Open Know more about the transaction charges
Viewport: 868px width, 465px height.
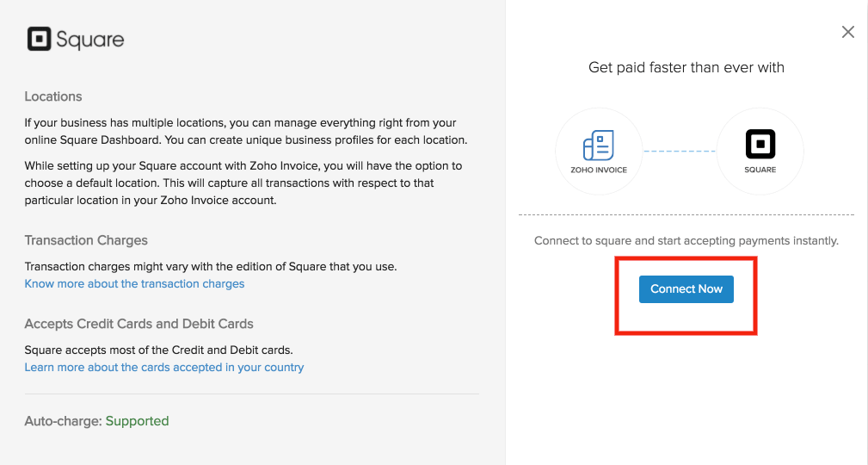tap(134, 283)
